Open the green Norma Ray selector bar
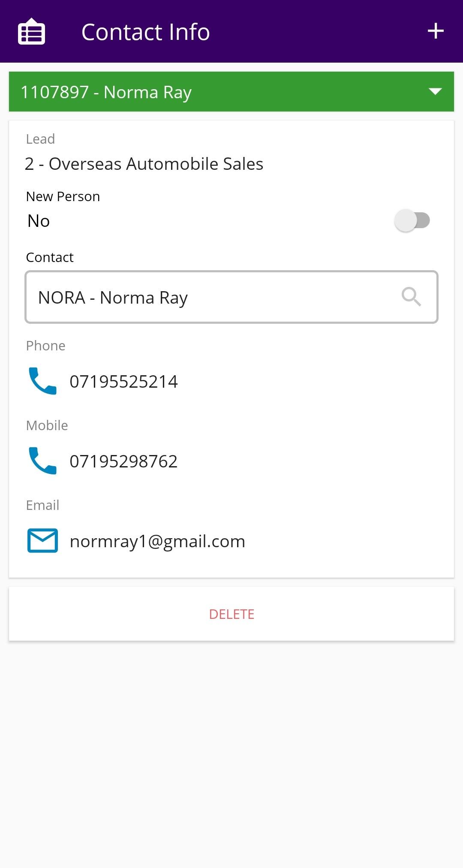The width and height of the screenshot is (463, 868). coord(214,92)
